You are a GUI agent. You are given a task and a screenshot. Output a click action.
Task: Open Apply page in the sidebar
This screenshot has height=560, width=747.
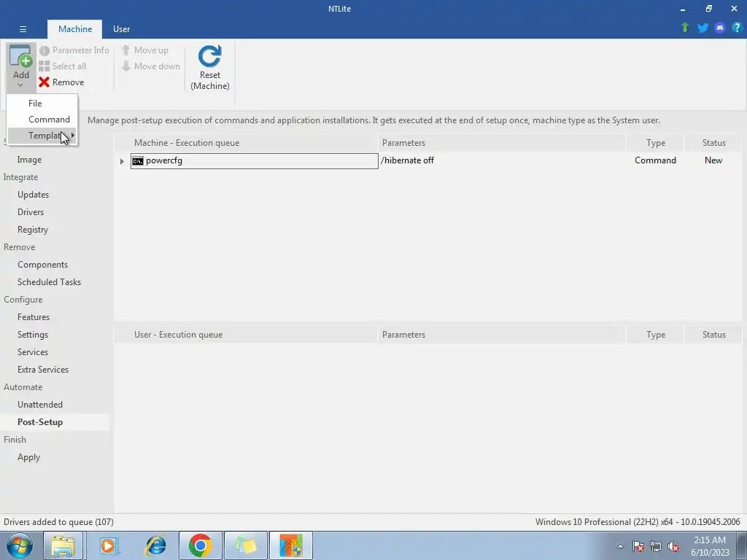coord(28,457)
